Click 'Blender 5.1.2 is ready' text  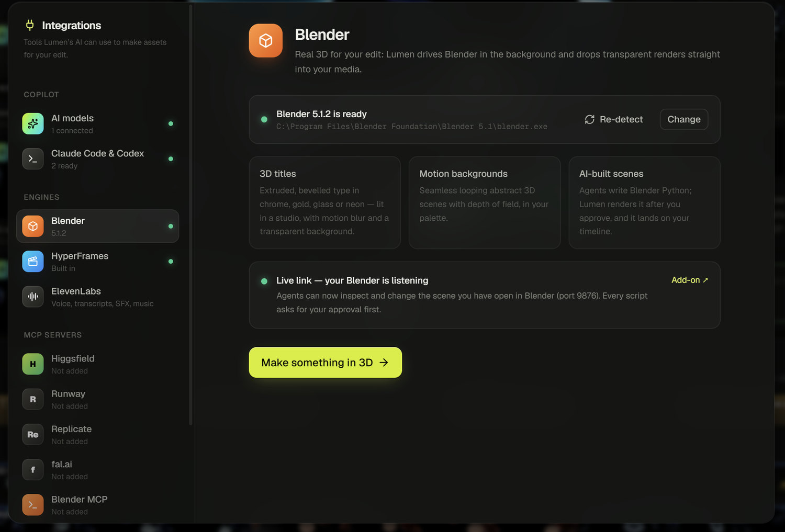coord(321,114)
